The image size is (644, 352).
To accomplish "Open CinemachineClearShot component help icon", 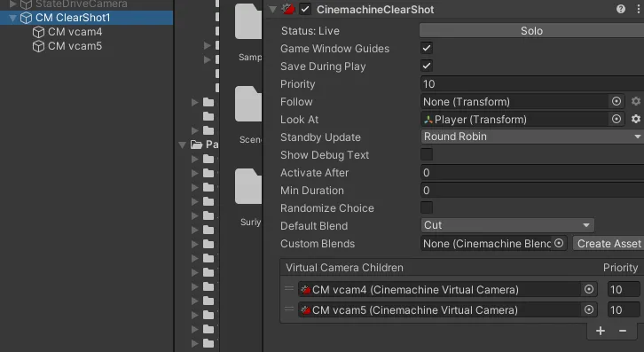I will pyautogui.click(x=621, y=9).
